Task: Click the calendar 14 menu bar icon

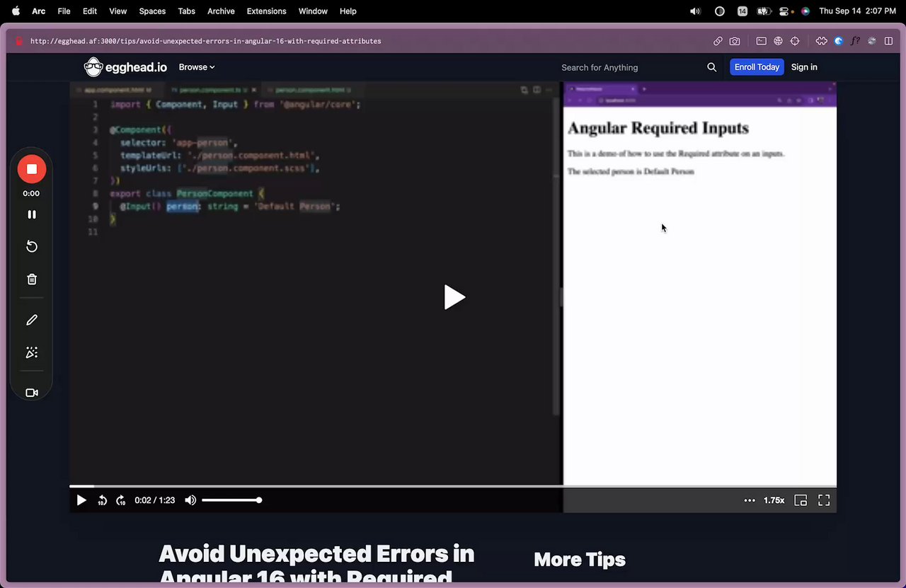Action: pos(742,11)
